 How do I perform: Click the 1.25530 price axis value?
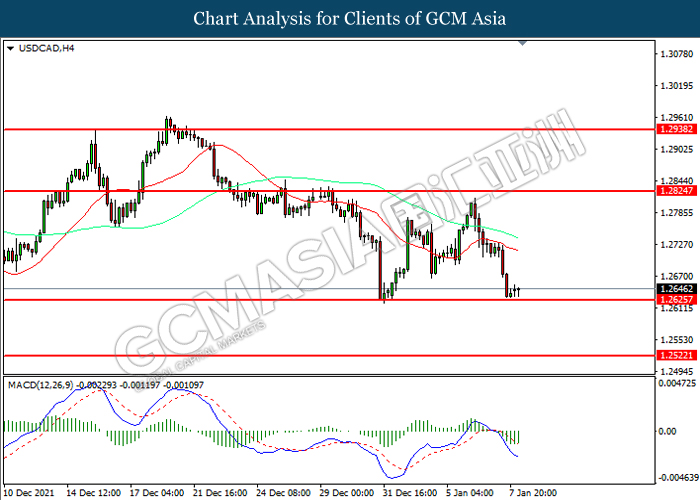click(x=677, y=340)
